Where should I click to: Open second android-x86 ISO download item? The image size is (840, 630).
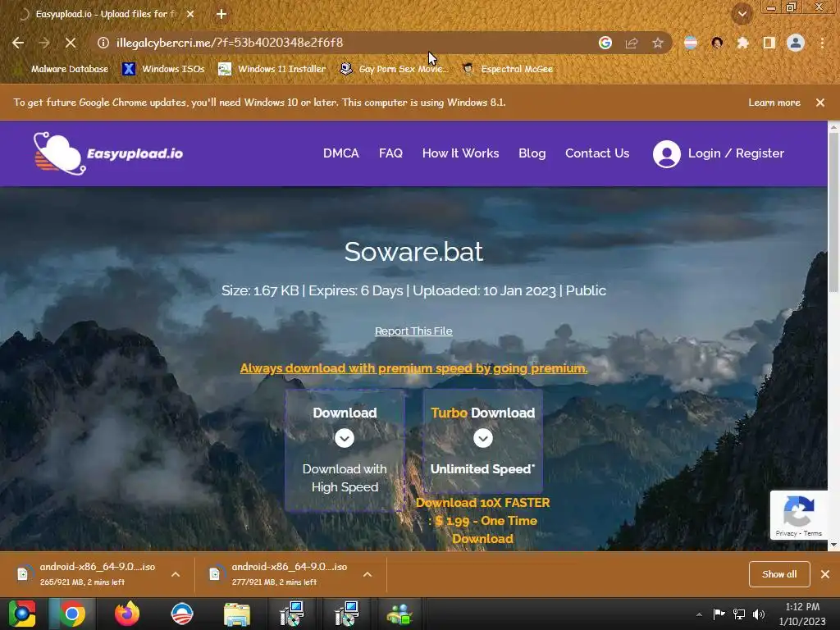(283, 573)
